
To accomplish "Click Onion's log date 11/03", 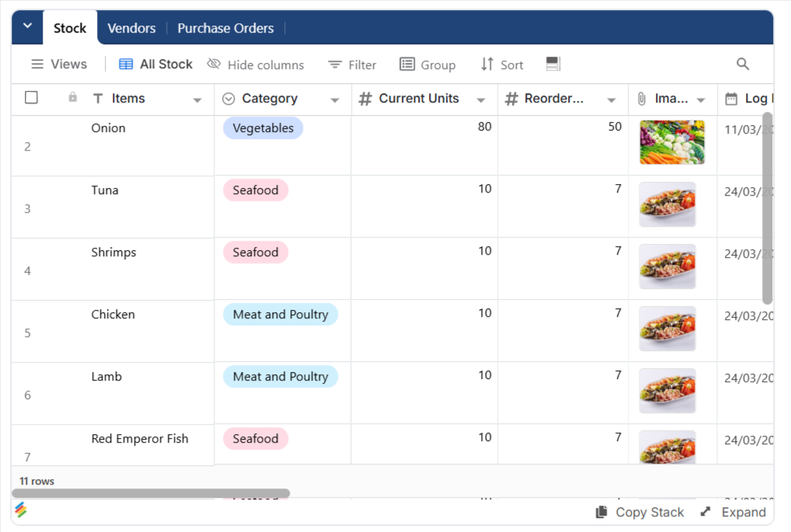I will (748, 130).
